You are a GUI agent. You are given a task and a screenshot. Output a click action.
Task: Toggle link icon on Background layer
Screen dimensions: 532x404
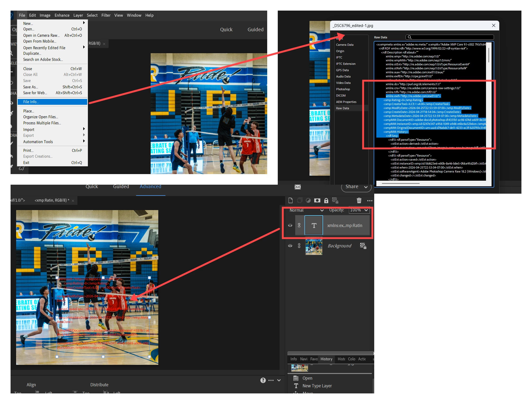point(299,246)
